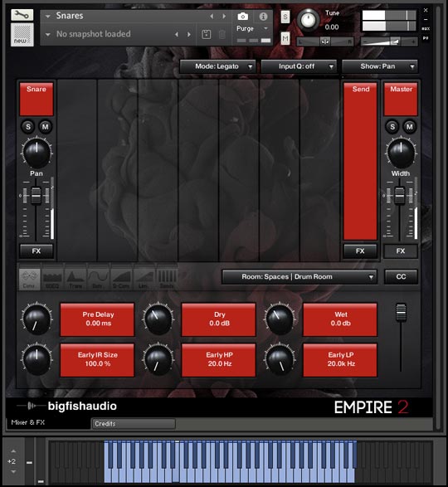The image size is (448, 487).
Task: Click the CC button
Action: [x=401, y=277]
